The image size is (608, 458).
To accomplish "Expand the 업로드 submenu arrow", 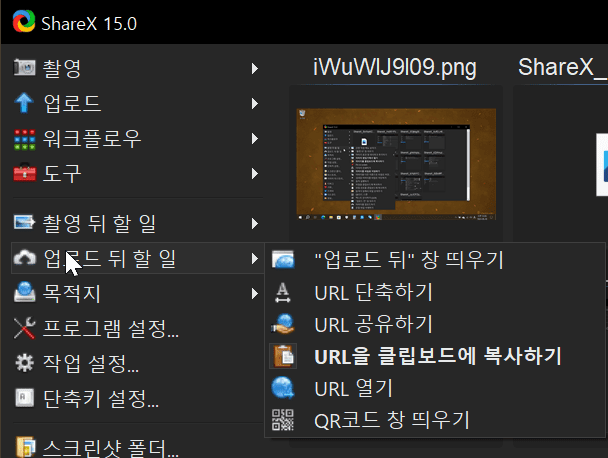I will (x=254, y=104).
